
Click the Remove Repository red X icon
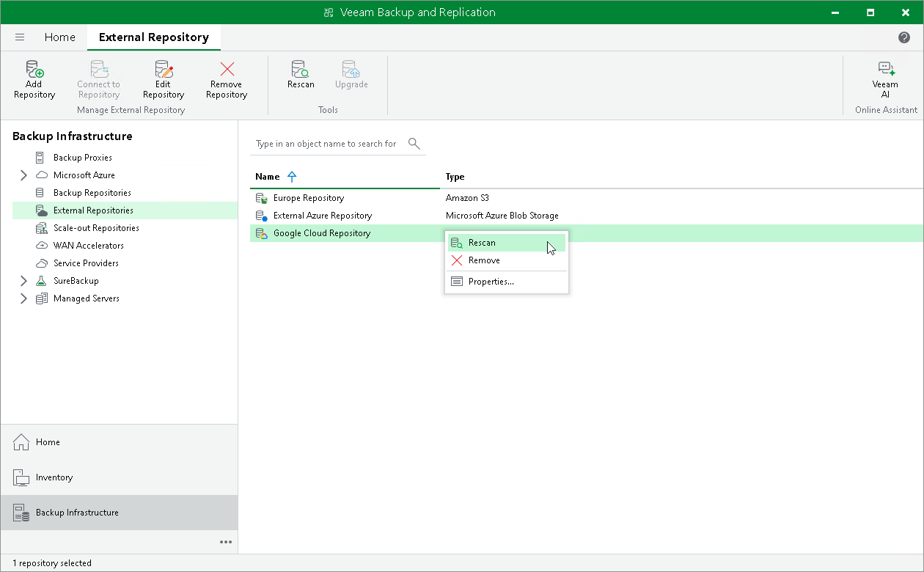click(227, 69)
